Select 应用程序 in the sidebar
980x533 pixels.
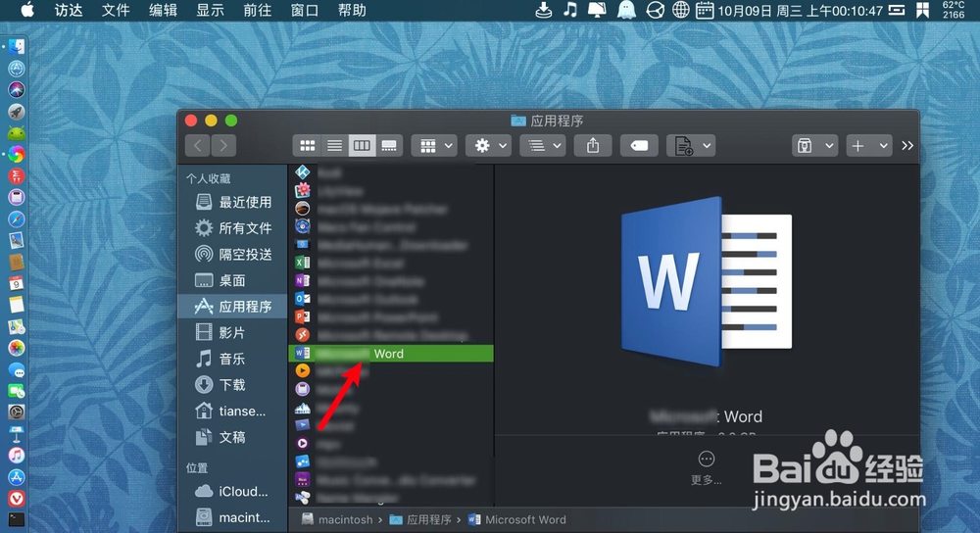point(233,306)
